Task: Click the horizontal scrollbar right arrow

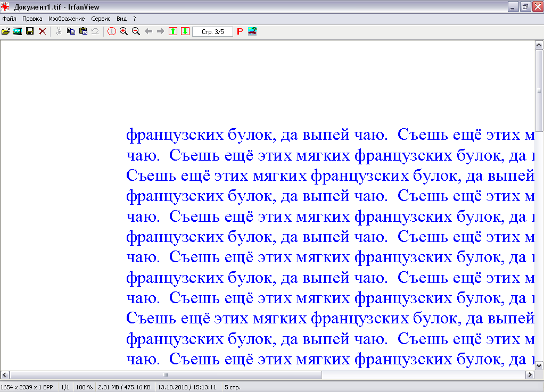Action: [530, 375]
